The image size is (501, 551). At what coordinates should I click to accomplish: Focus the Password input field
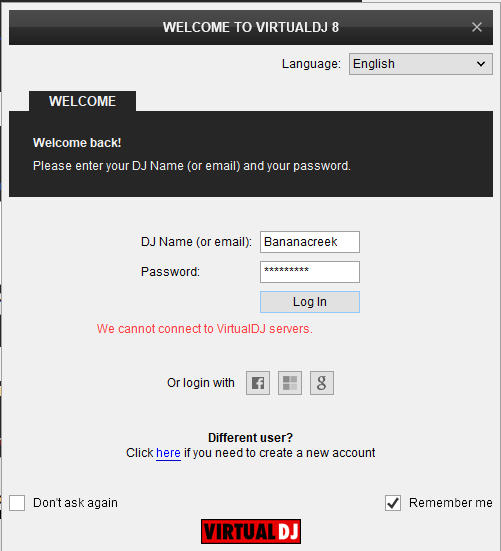click(x=310, y=272)
